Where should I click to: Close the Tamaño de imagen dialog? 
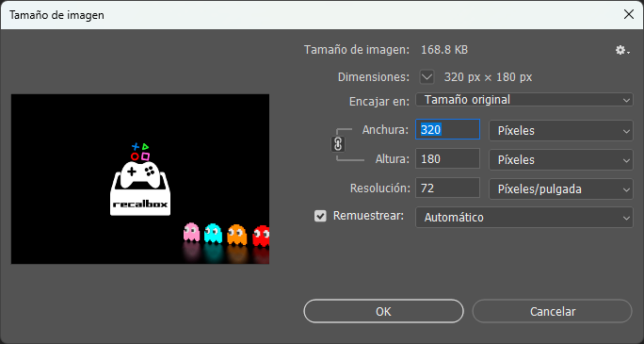628,15
